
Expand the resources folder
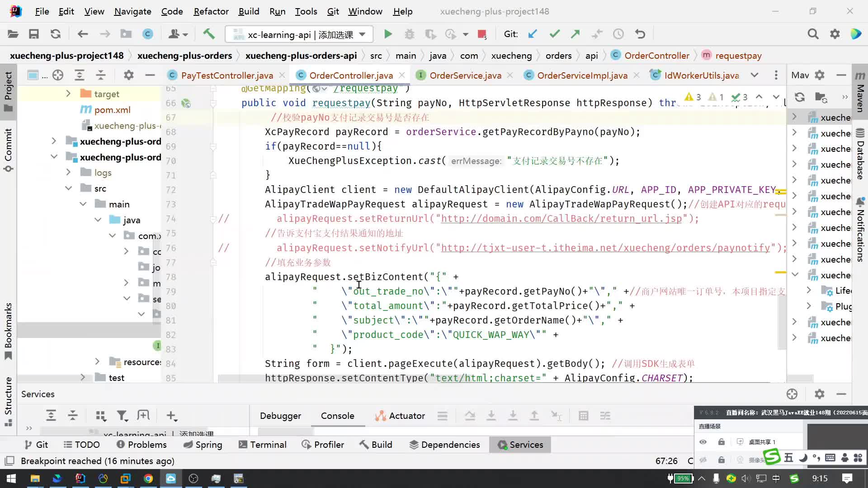tap(97, 361)
